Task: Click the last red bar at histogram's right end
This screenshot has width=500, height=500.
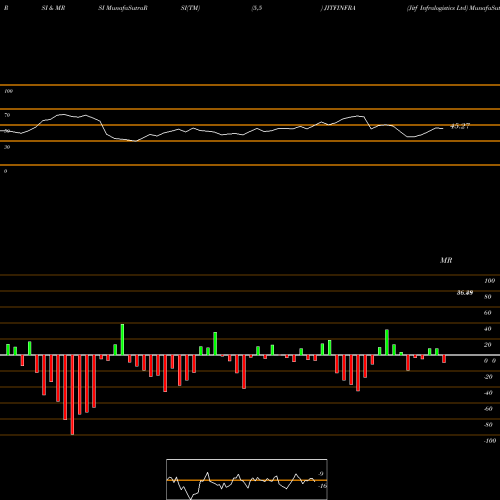Action: (444, 359)
